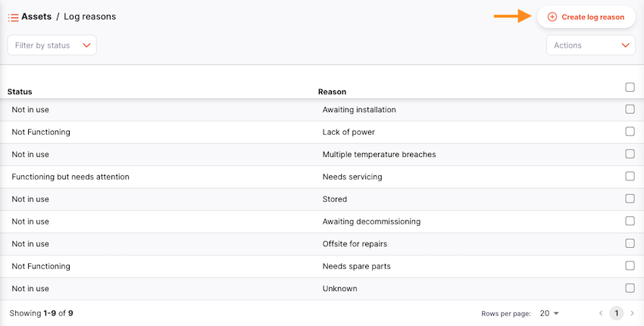The height and width of the screenshot is (326, 644).
Task: Select the Awaiting decommissioning reason row
Action: (371, 221)
